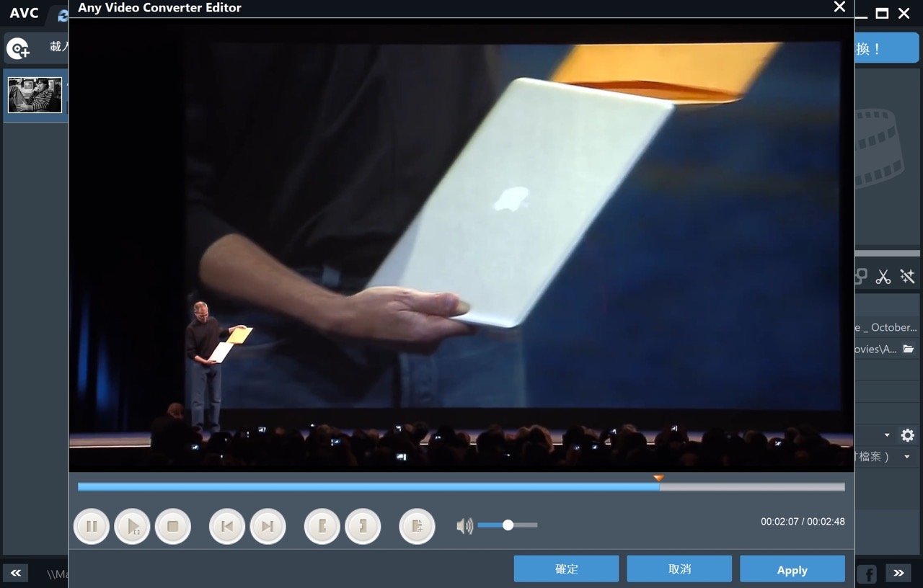Browse the output folder with the folder icon
This screenshot has width=923, height=588.
[909, 349]
